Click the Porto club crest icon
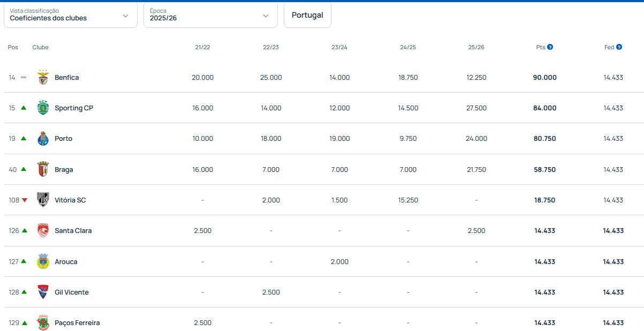 tap(43, 139)
